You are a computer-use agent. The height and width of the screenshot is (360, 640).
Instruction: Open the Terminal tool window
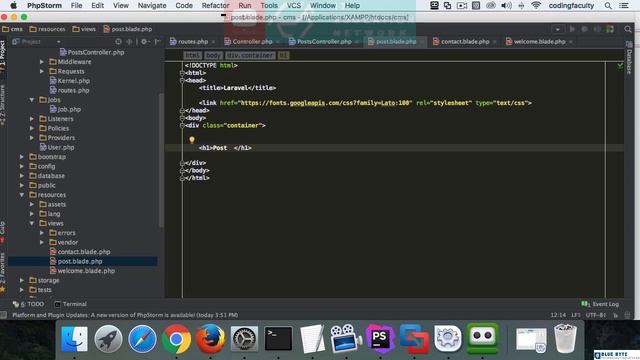(71, 304)
